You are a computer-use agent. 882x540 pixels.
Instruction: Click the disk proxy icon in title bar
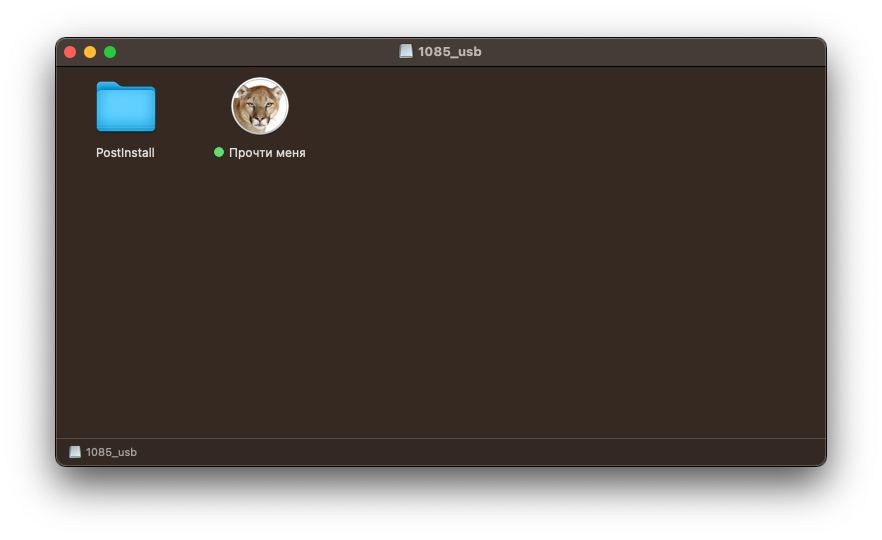pyautogui.click(x=406, y=51)
